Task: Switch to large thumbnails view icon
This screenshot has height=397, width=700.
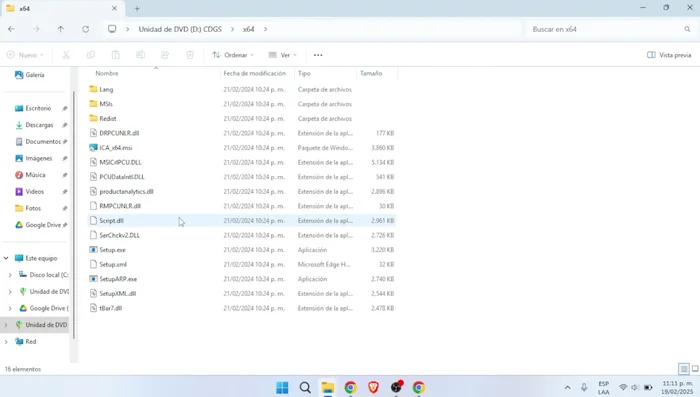Action: [695, 369]
